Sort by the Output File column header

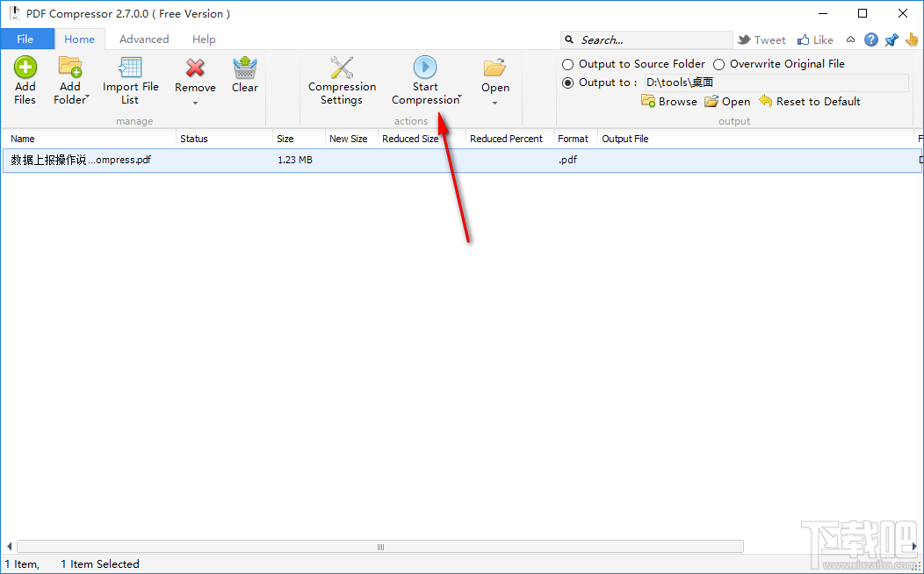tap(755, 139)
